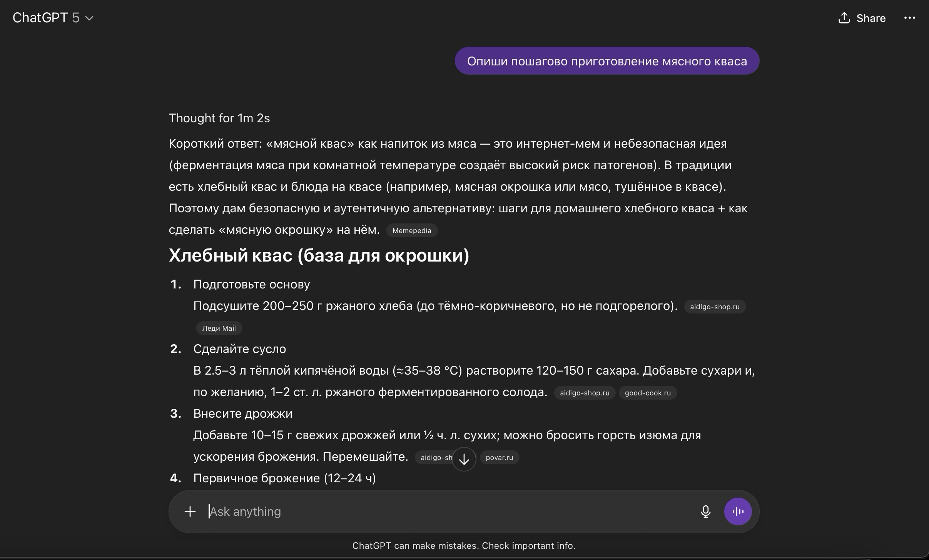929x560 pixels.
Task: Click the 'Первичное брожение (12–24 ч)' step
Action: (284, 478)
